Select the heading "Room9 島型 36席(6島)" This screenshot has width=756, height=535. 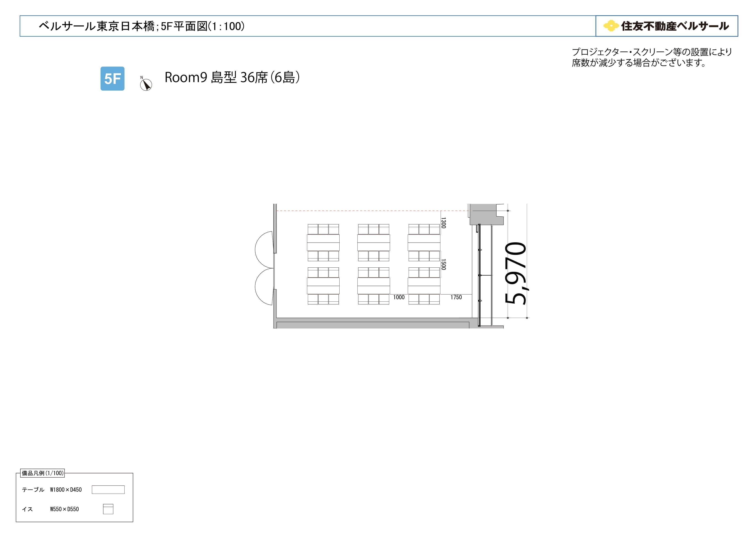click(232, 78)
